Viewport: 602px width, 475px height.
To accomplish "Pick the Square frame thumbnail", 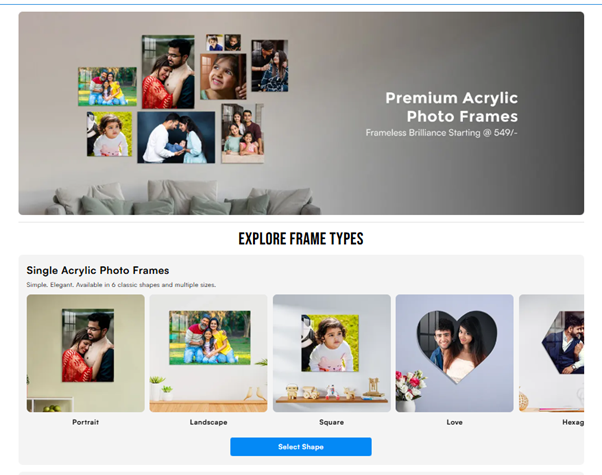I will [331, 353].
